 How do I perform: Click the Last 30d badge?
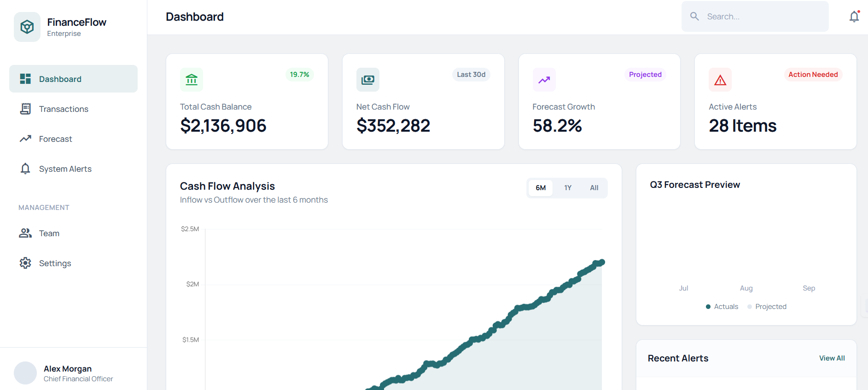click(x=471, y=75)
